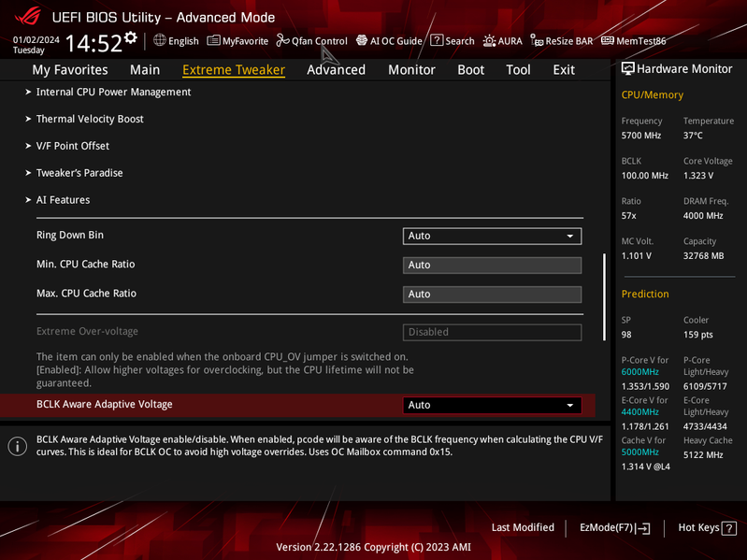
Task: Click the globe language icon
Action: click(x=160, y=40)
